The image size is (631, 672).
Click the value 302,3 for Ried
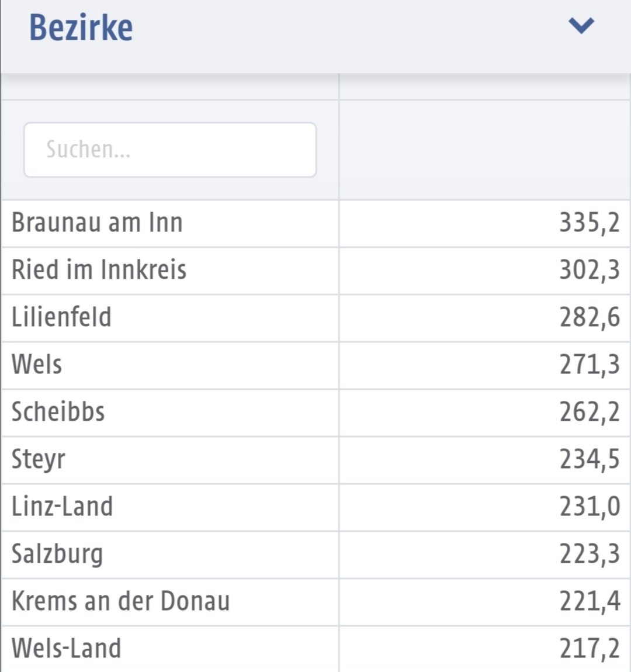coord(590,271)
